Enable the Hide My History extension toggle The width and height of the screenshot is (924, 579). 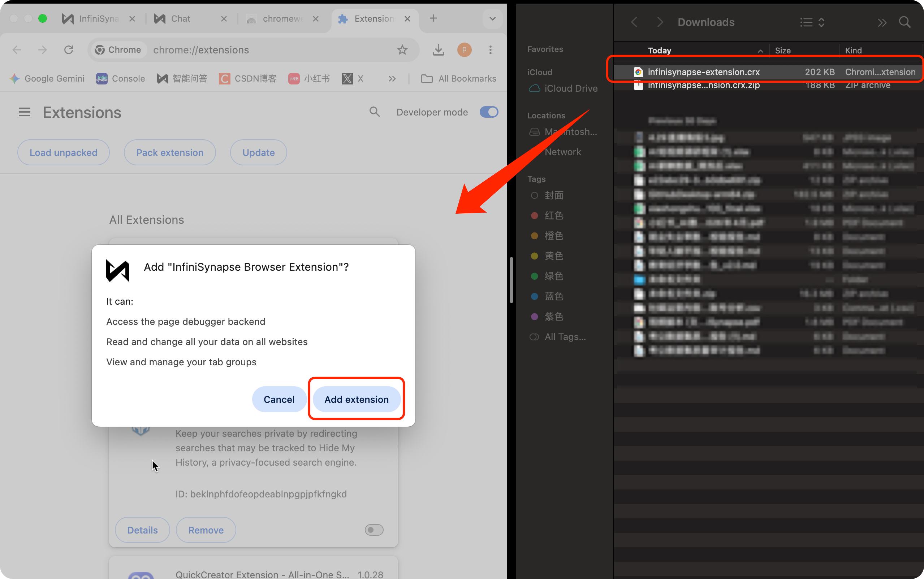374,530
